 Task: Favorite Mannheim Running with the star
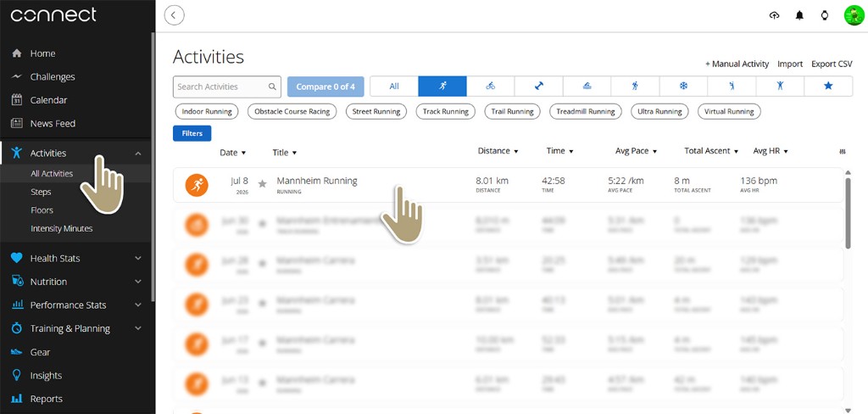pos(263,183)
